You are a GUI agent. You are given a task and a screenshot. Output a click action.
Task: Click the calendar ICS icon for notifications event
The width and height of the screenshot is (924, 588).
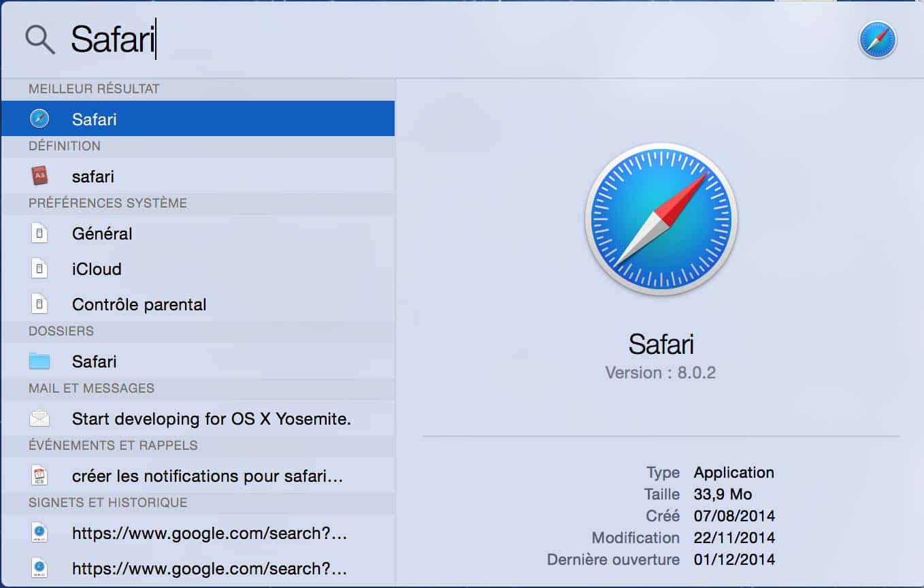point(39,476)
